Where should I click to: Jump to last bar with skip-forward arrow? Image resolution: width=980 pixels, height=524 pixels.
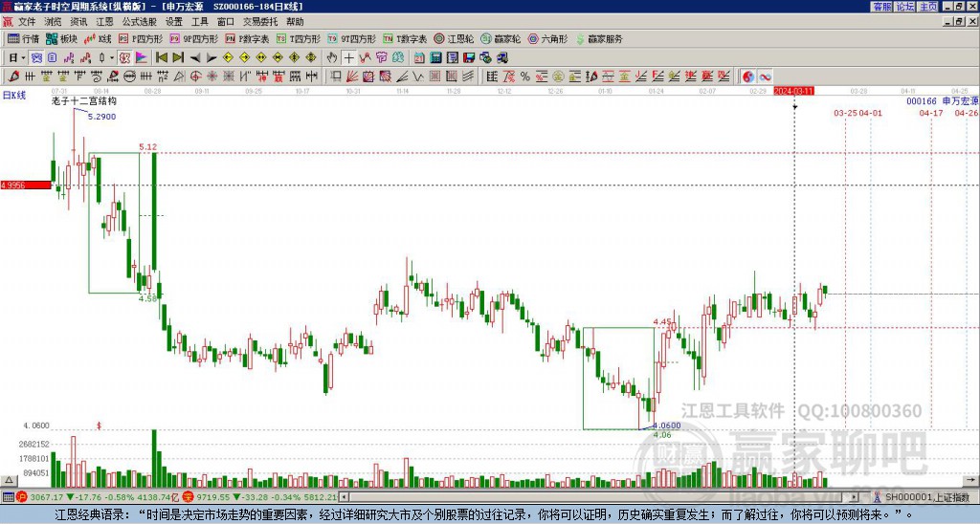point(178,58)
